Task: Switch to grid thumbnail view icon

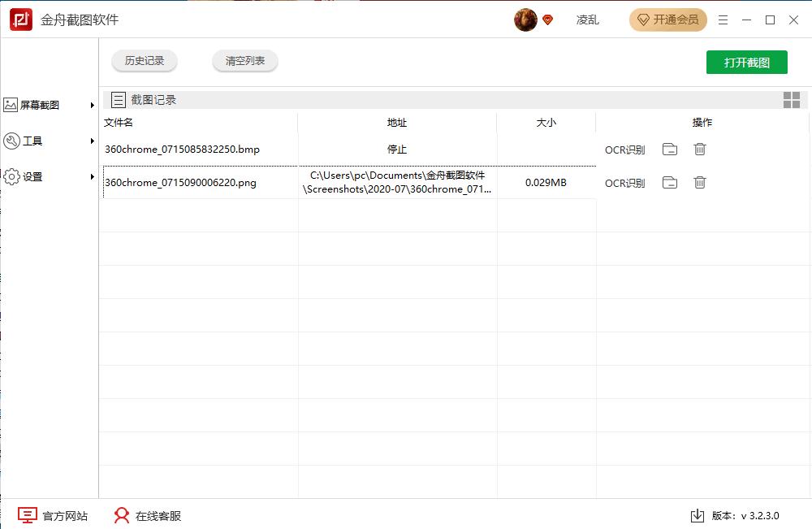Action: 791,99
